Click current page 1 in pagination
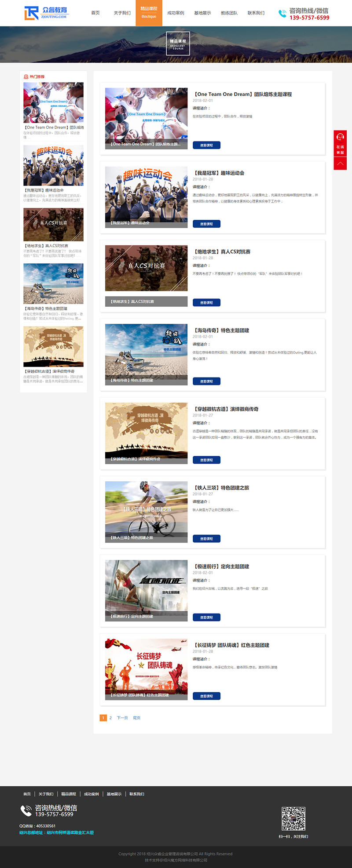Viewport: 352px width, 868px height. click(103, 718)
